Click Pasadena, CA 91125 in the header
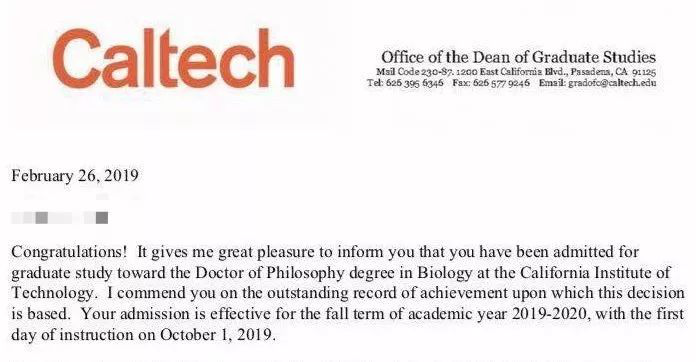 pyautogui.click(x=613, y=71)
